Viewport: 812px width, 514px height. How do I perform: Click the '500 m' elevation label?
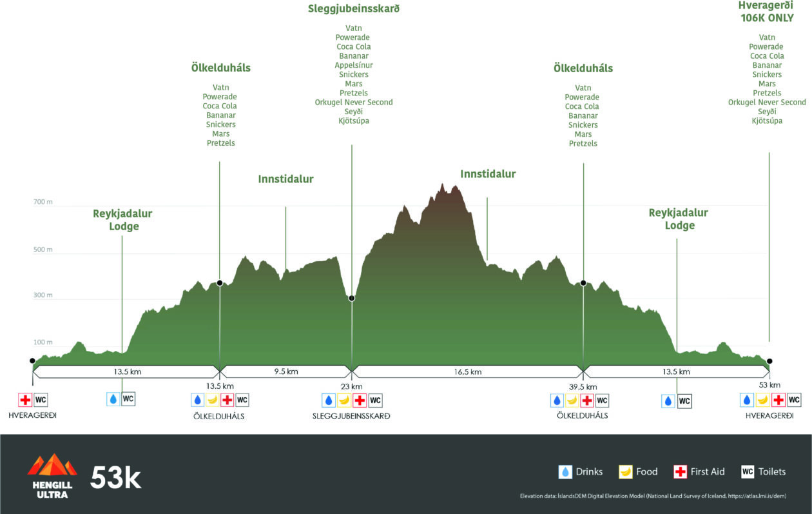(43, 250)
